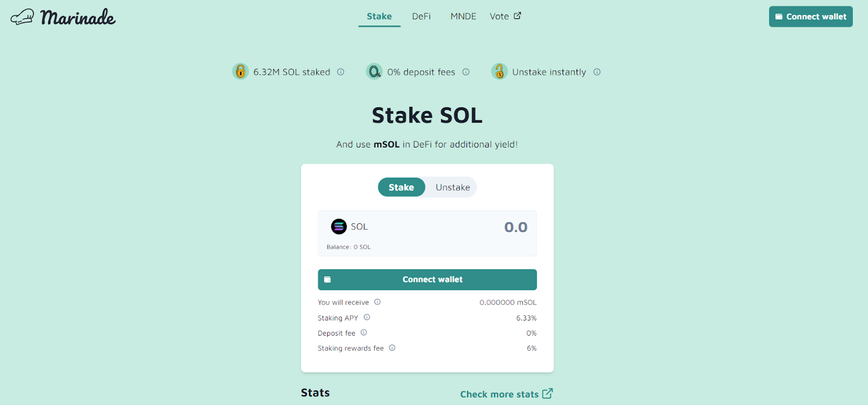Click the 0.000000 mSOL receive value
868x405 pixels.
pyautogui.click(x=508, y=303)
